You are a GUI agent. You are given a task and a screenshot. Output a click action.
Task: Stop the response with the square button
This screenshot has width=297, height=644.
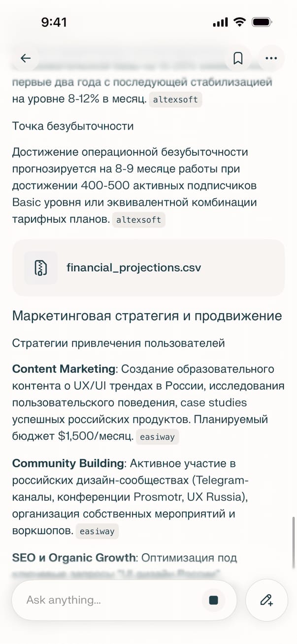[x=213, y=600]
